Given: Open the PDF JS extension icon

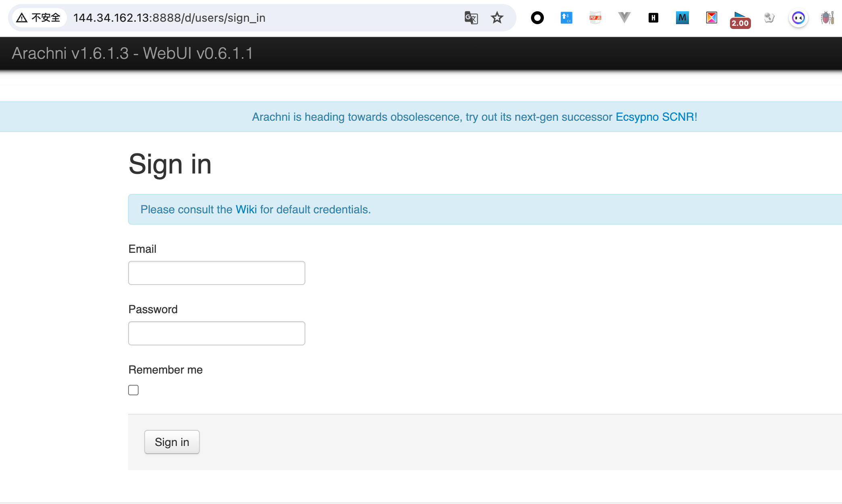Looking at the screenshot, I should [x=595, y=18].
